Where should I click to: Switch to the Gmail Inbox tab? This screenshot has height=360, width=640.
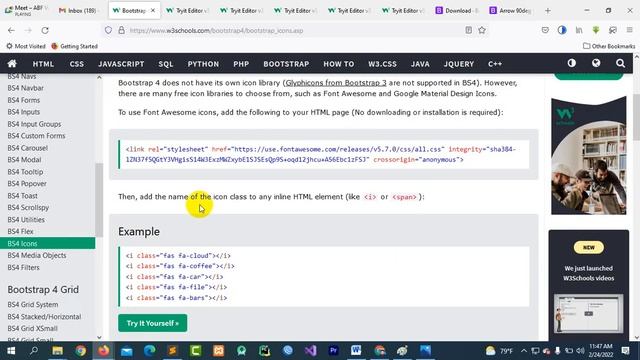click(78, 11)
